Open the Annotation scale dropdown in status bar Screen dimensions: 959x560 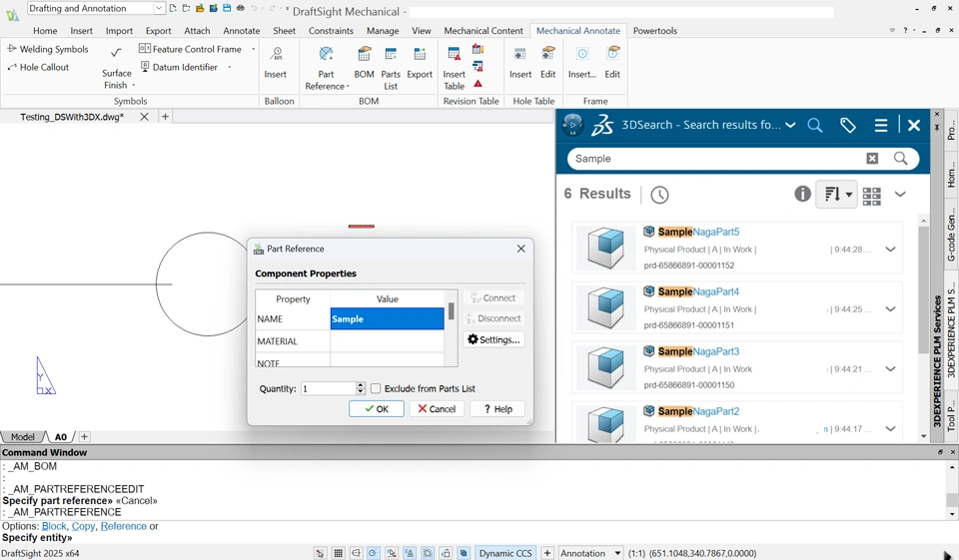point(617,553)
